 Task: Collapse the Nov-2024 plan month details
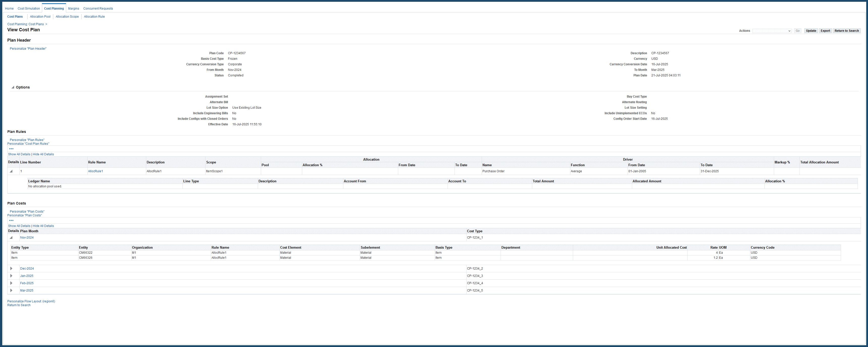pos(11,238)
